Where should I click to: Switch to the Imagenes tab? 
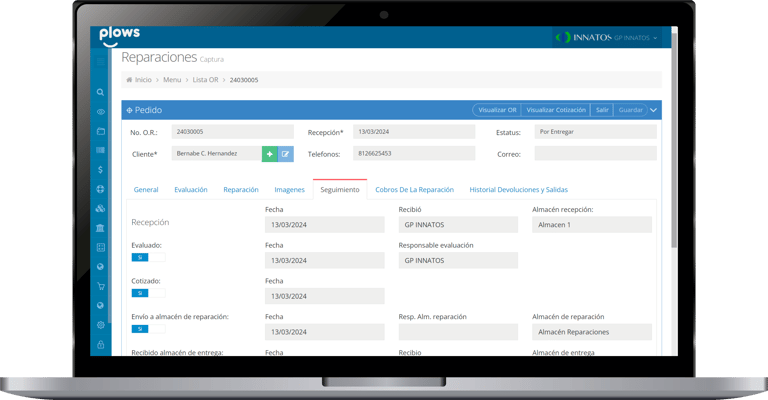[289, 190]
